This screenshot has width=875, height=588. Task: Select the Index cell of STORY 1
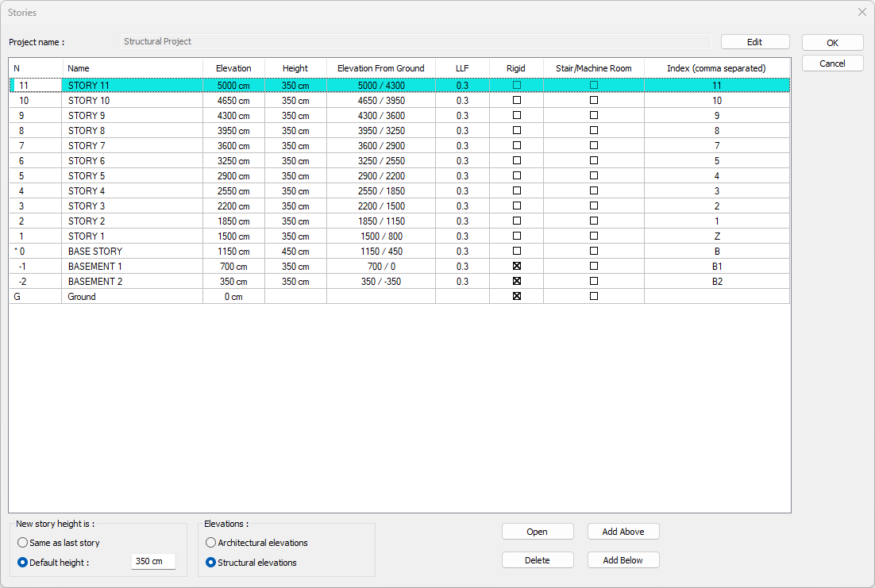[717, 236]
